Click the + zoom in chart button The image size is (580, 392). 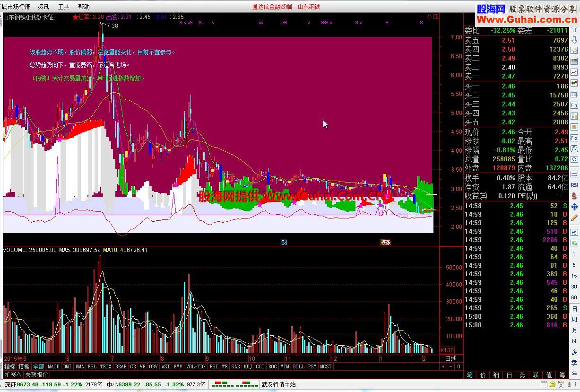443,366
